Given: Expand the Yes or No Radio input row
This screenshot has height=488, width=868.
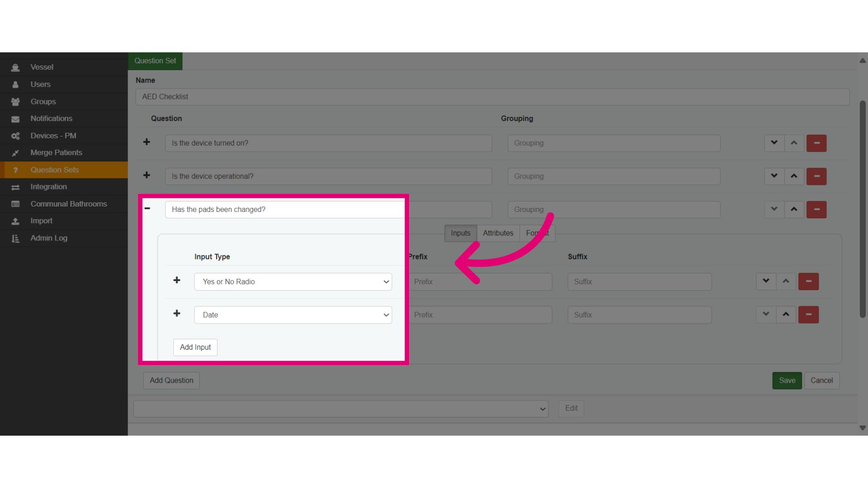Looking at the screenshot, I should tap(177, 280).
